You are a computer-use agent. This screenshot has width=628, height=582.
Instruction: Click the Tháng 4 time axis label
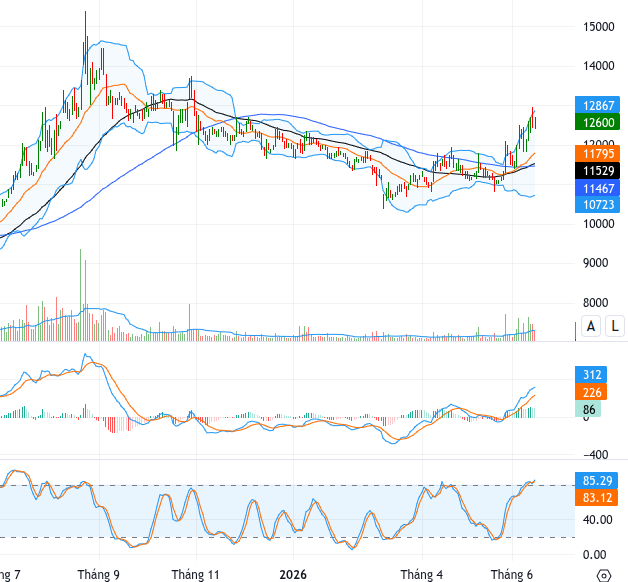422,575
